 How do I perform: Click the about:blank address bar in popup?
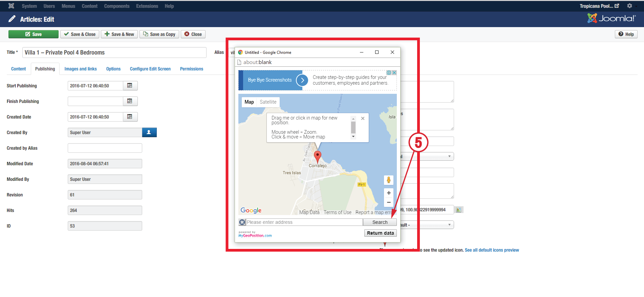click(318, 62)
